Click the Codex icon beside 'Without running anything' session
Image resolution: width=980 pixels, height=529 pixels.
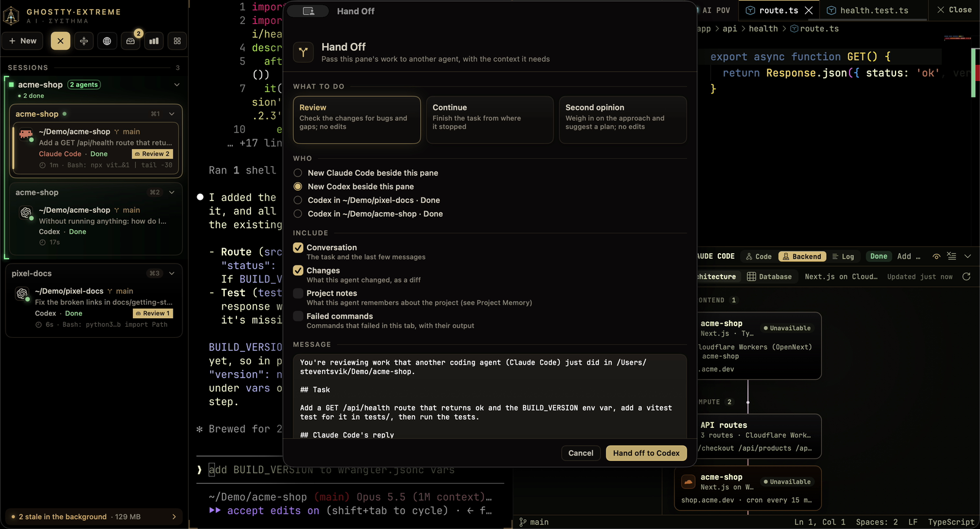[26, 213]
